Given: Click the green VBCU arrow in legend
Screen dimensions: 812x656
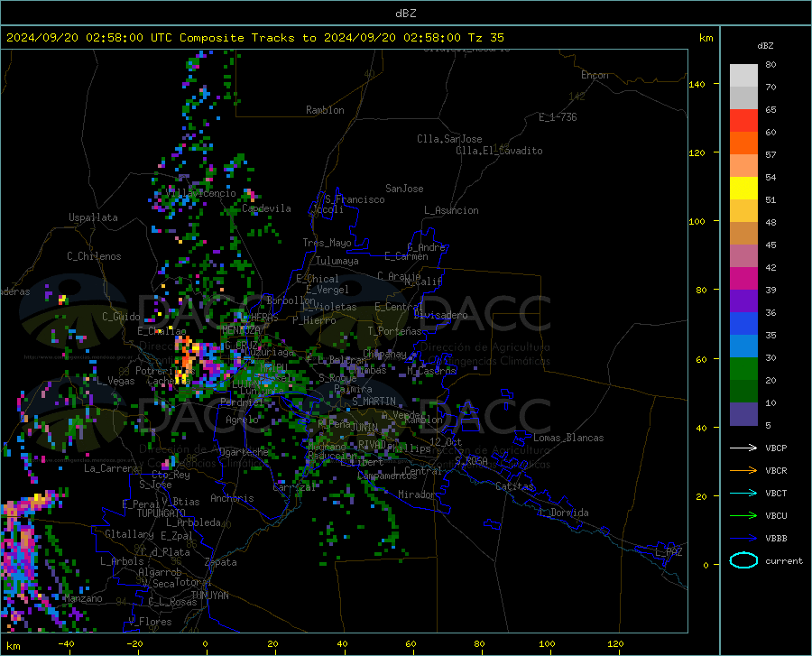Looking at the screenshot, I should 743,516.
